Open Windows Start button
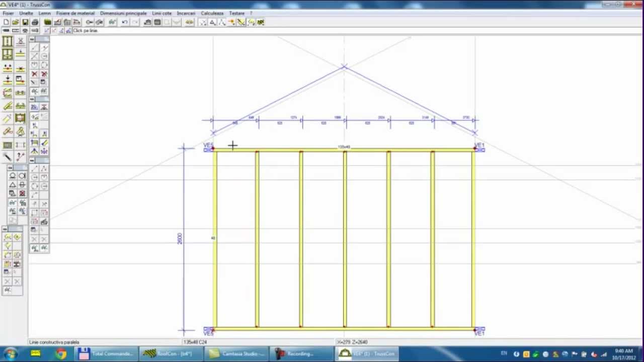Image resolution: width=644 pixels, height=362 pixels. tap(10, 354)
